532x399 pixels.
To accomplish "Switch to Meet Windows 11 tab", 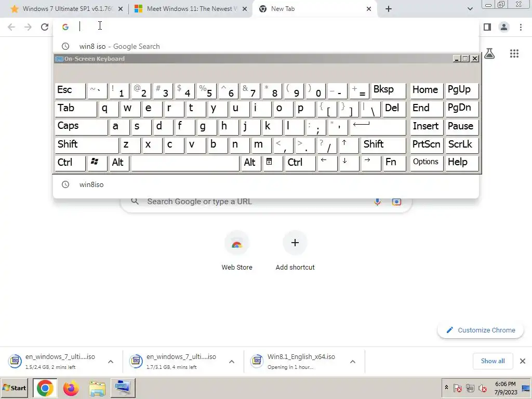I will coord(190,9).
